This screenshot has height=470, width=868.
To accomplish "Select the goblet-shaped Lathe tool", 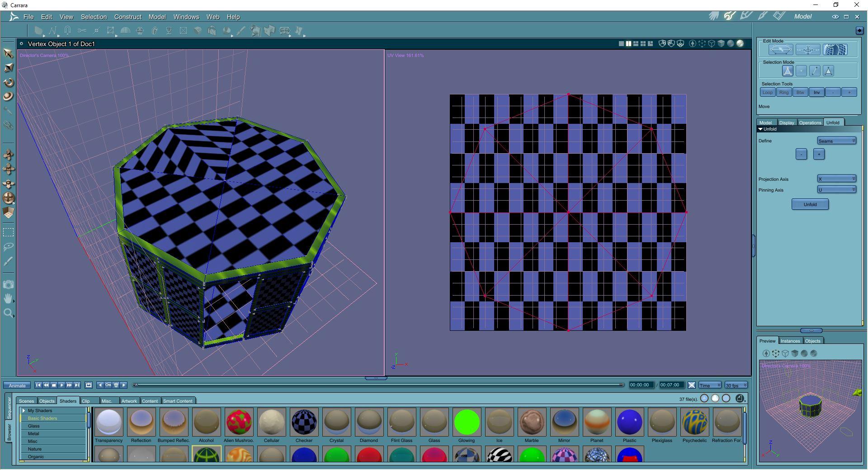I will click(169, 31).
